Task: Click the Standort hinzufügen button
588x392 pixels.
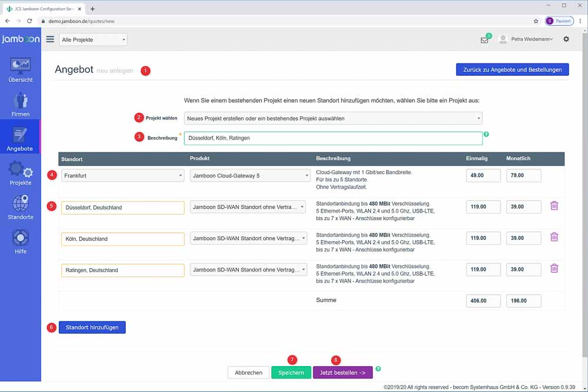Action: (92, 327)
